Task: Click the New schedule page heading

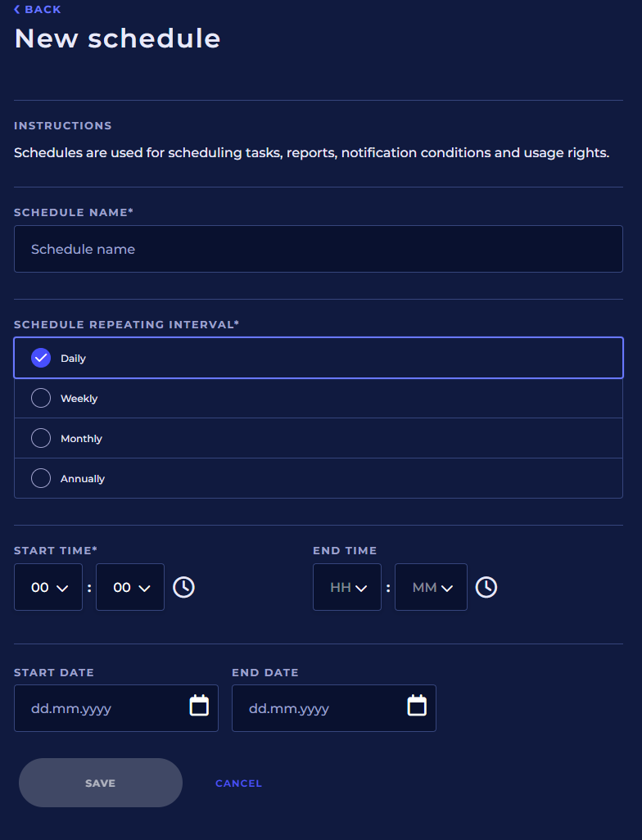Action: (118, 38)
